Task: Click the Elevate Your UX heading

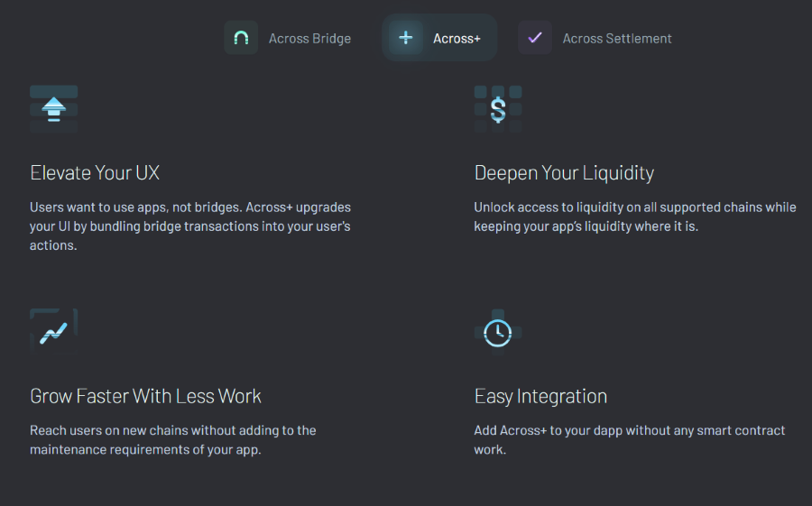Action: point(95,172)
